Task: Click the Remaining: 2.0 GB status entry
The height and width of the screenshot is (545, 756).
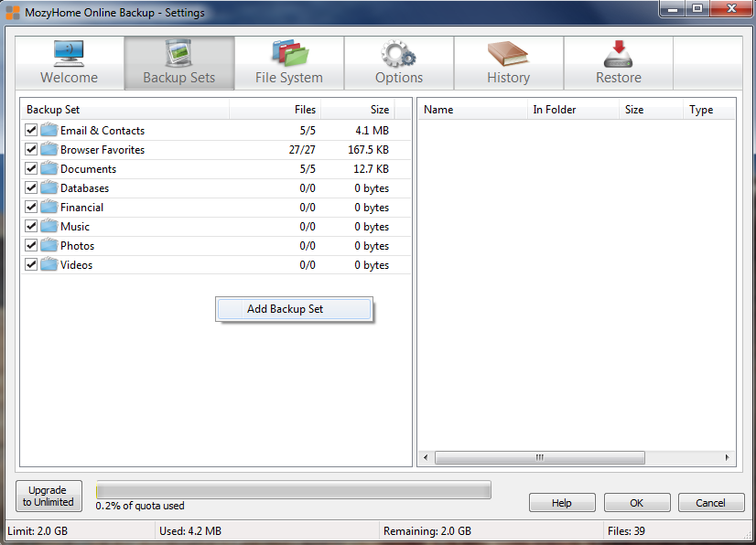Action: point(427,531)
